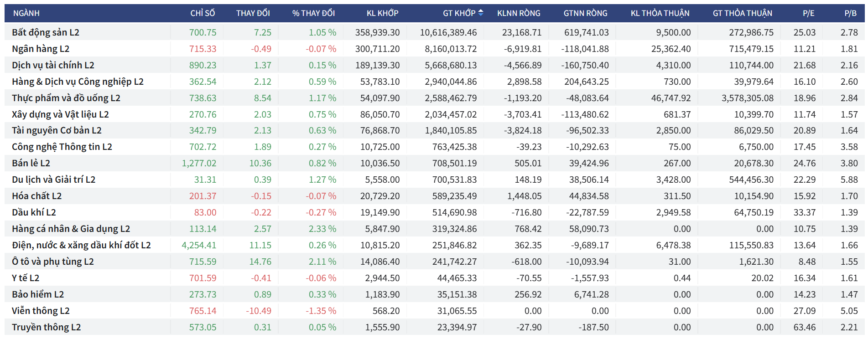Open the Ngân hàng L2 sector row

[41, 49]
